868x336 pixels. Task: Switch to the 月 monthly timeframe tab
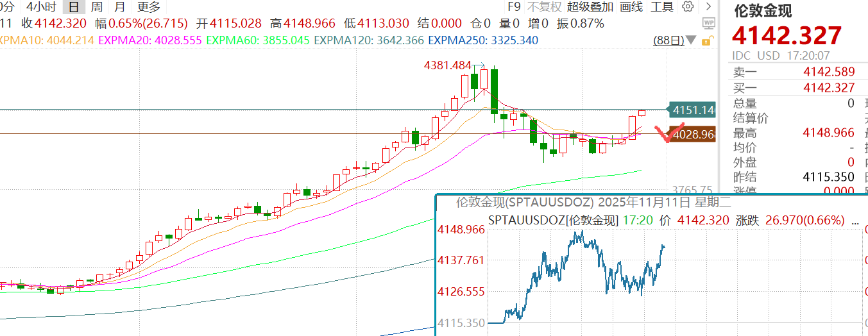pyautogui.click(x=119, y=7)
